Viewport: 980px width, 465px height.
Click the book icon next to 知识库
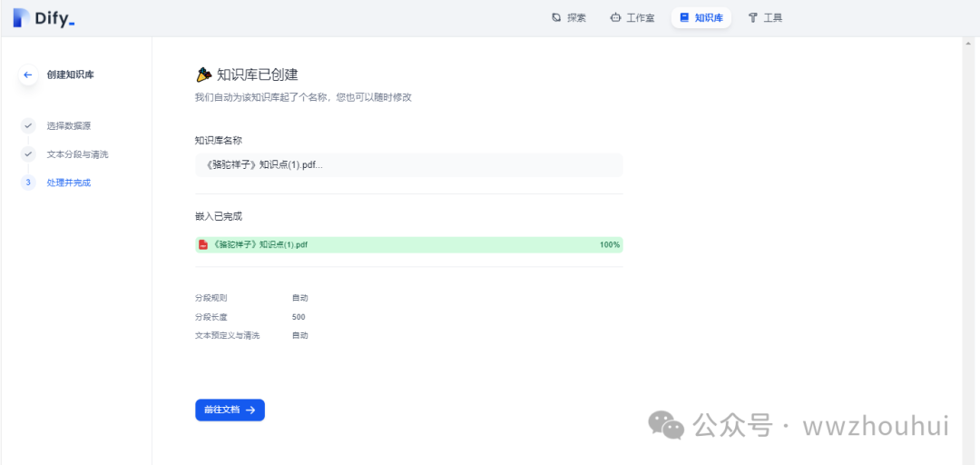684,17
